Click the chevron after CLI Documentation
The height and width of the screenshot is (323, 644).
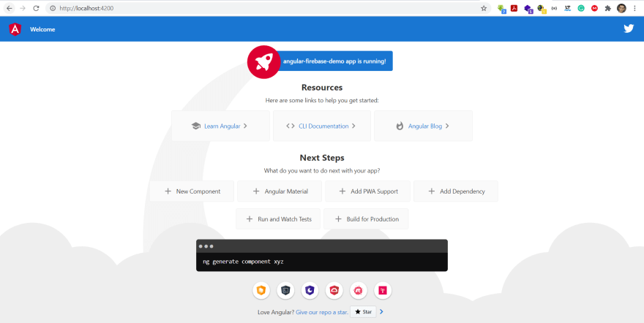click(353, 126)
